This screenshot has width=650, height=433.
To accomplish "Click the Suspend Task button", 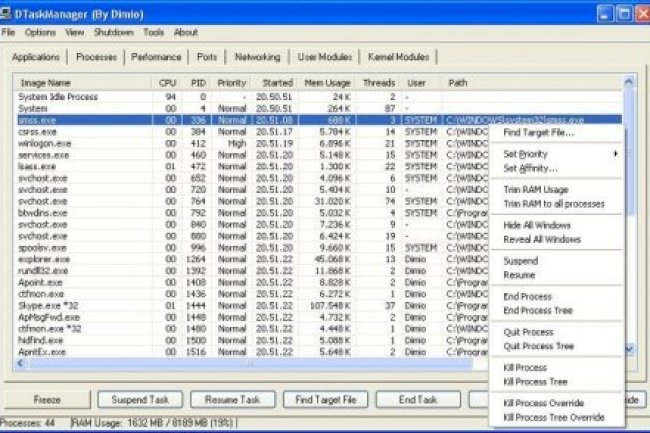I will [x=140, y=400].
